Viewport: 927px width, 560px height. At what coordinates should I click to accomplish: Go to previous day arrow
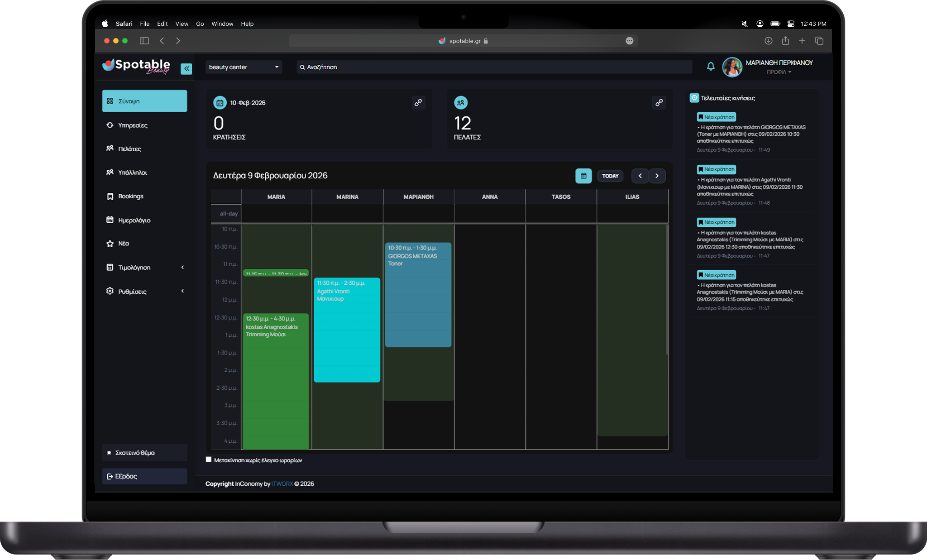(x=640, y=176)
